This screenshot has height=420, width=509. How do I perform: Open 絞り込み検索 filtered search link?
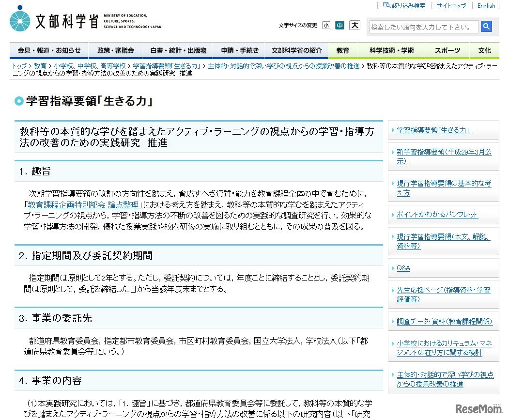pyautogui.click(x=404, y=5)
